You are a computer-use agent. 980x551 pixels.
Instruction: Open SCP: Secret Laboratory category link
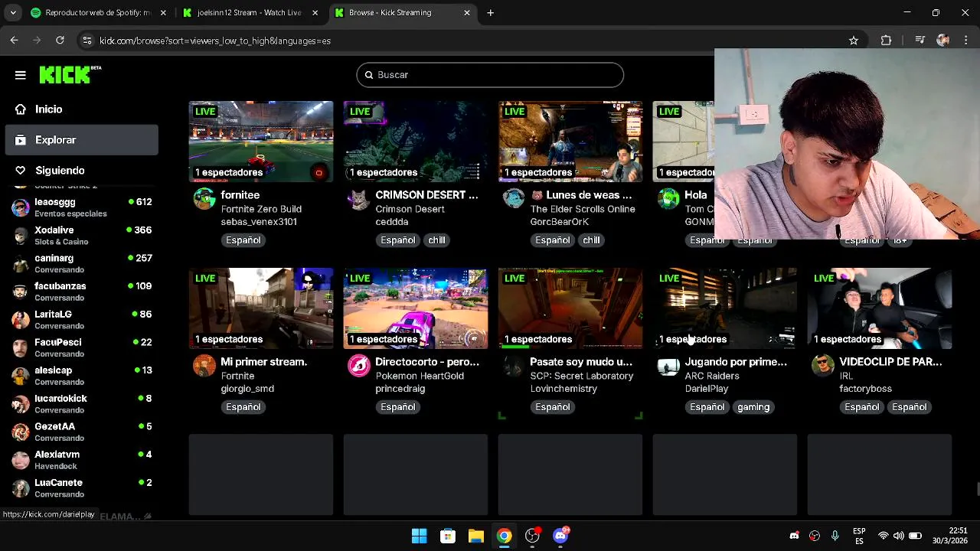tap(582, 376)
